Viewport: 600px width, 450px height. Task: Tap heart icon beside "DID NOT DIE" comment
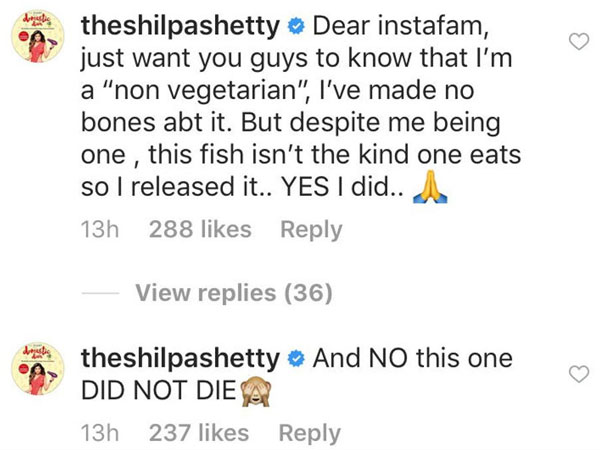577,374
